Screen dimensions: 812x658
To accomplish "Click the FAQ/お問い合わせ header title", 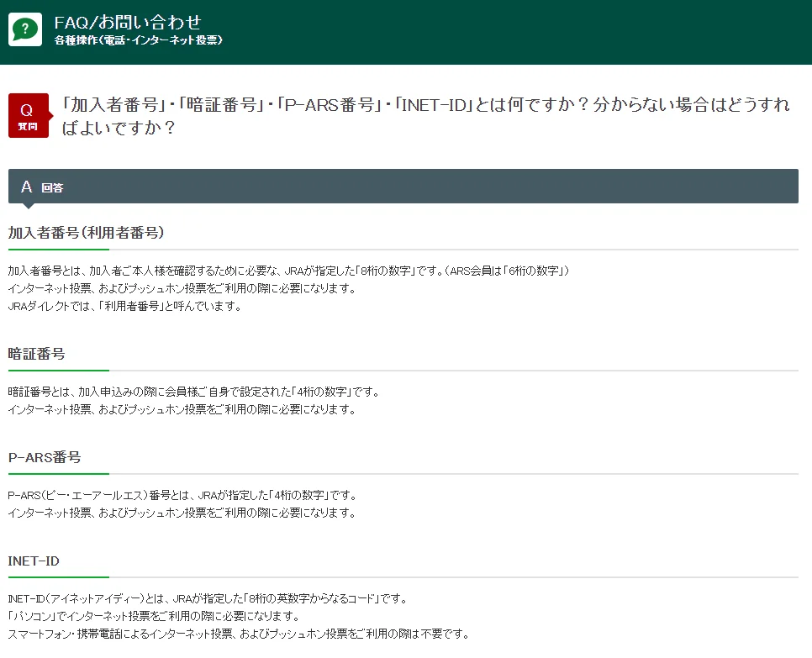I will click(x=128, y=22).
